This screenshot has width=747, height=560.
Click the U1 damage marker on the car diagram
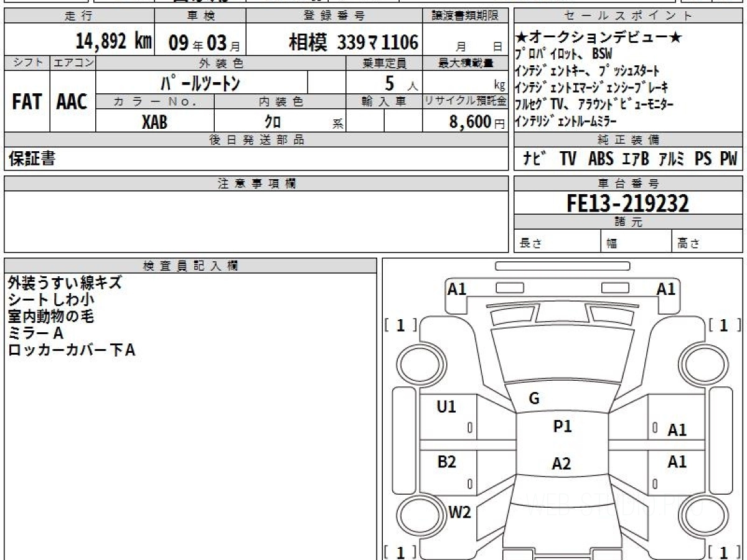tap(446, 407)
